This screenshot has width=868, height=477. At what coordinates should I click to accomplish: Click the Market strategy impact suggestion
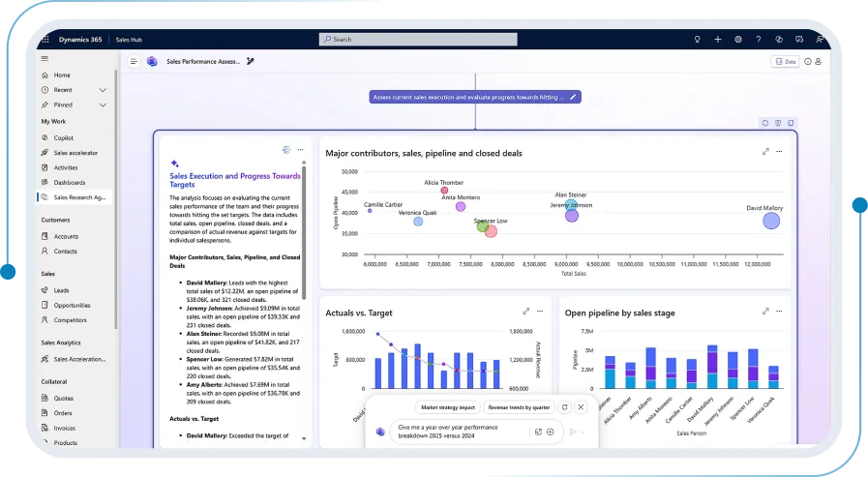coord(448,407)
